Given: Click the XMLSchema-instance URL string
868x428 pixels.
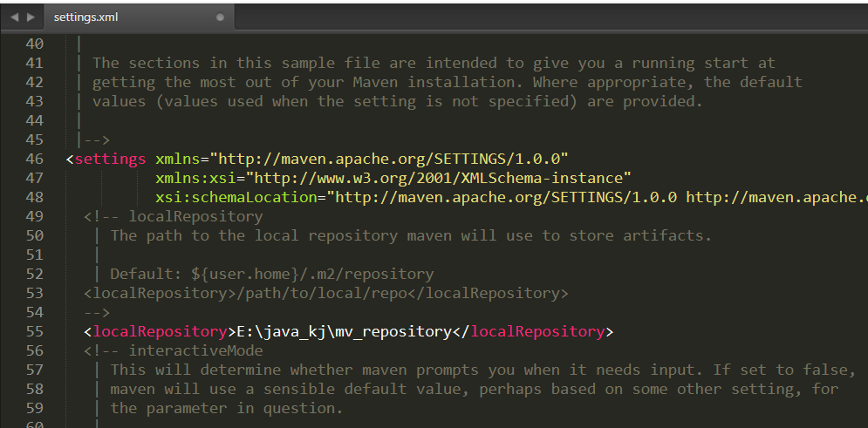Looking at the screenshot, I should point(439,178).
